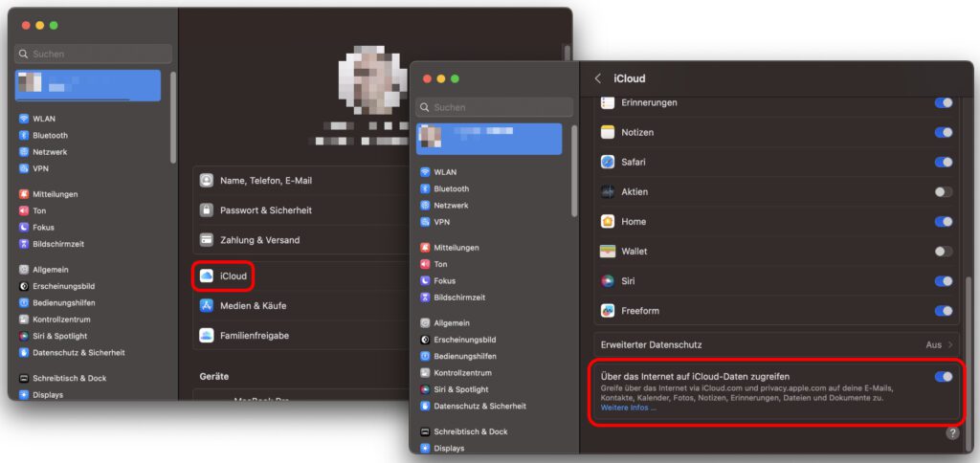The image size is (980, 463).
Task: Open 'Passwort & Sicherheit' settings
Action: click(265, 210)
